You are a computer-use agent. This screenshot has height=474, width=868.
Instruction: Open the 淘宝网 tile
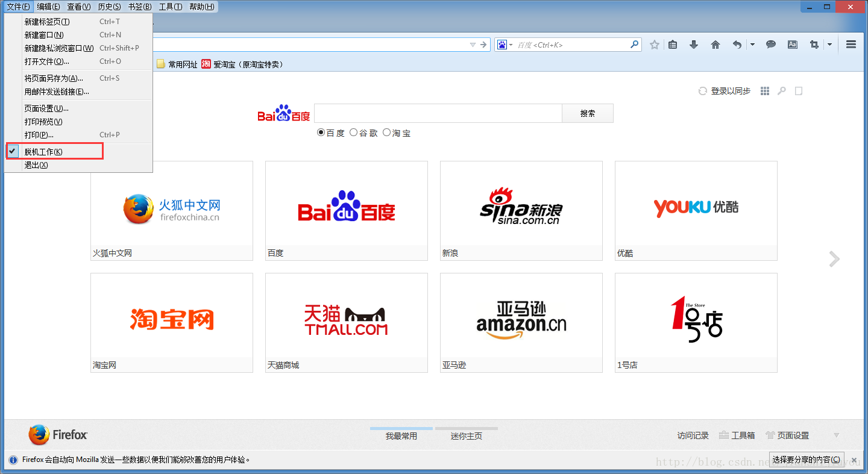(172, 323)
